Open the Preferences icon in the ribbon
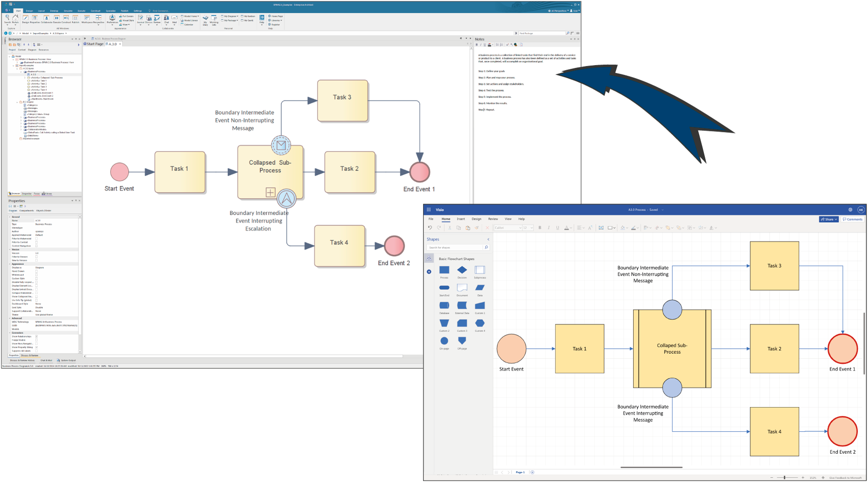 (x=112, y=19)
